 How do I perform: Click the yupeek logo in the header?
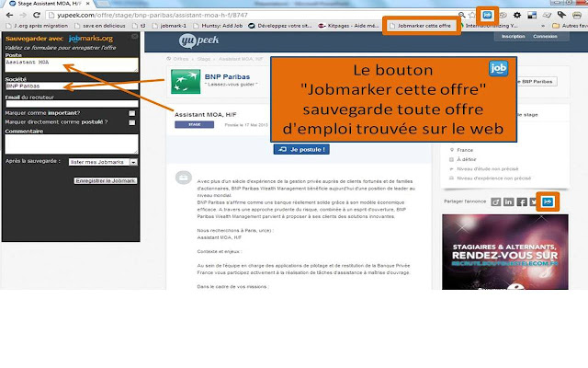pyautogui.click(x=198, y=40)
